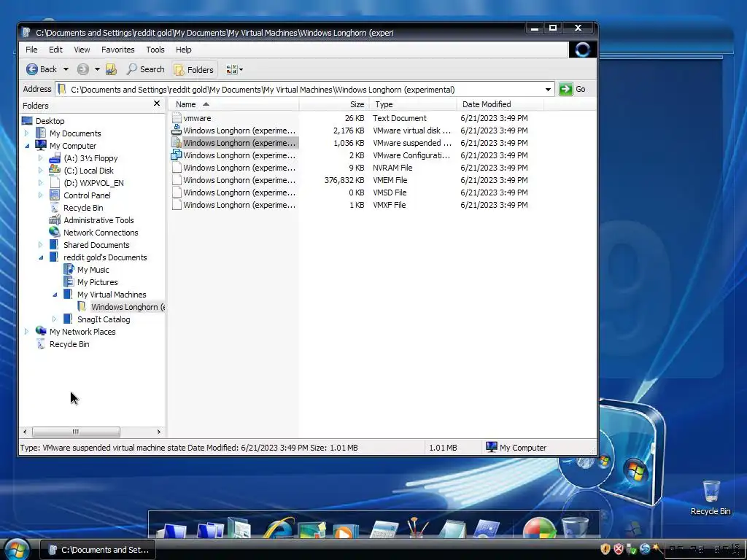Click the red X shield tray icon
747x560 pixels.
point(619,550)
